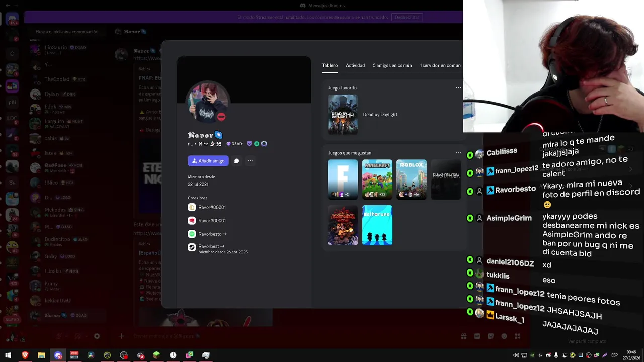Click the Discord home icon in server list
Image resolution: width=644 pixels, height=362 pixels.
pyautogui.click(x=12, y=20)
